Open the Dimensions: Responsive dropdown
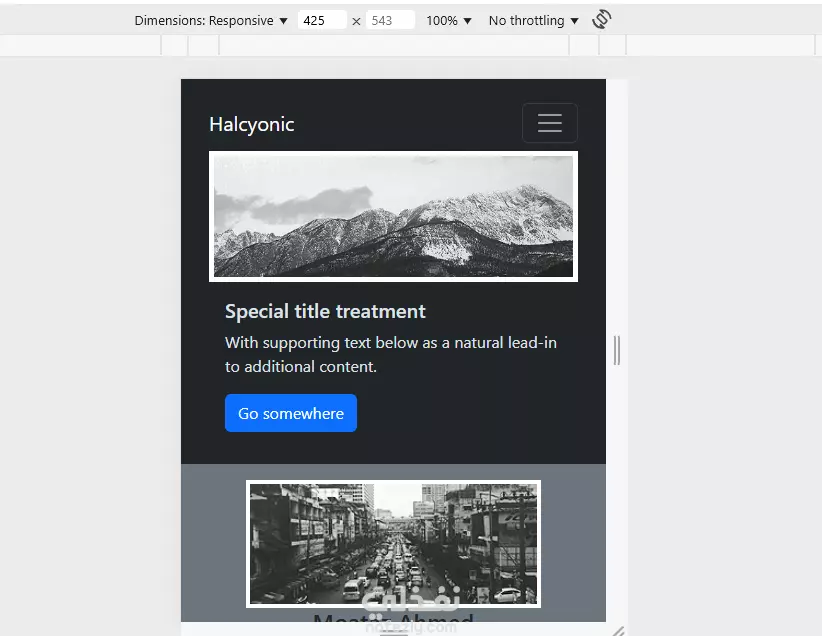The width and height of the screenshot is (822, 636). point(211,20)
